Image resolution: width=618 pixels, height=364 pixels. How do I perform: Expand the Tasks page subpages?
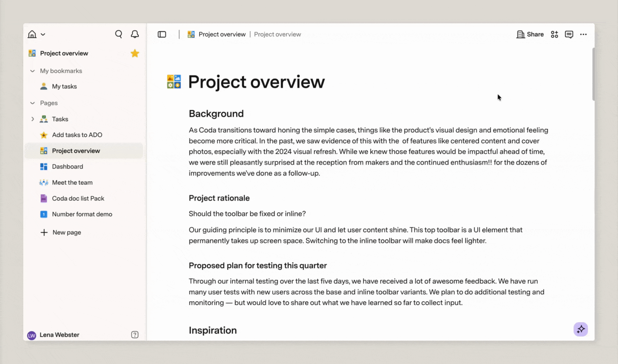(x=32, y=119)
